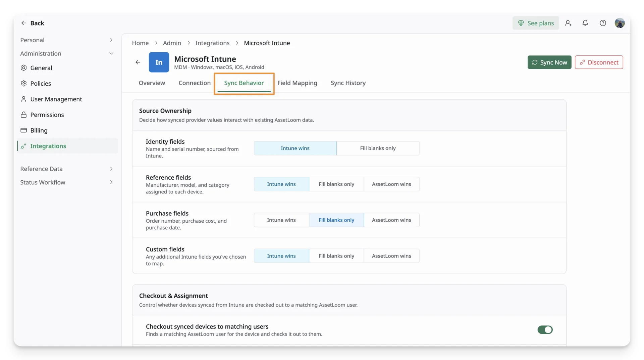Set Purchase fields to AssetLoom wins
The image size is (644, 360).
[391, 220]
